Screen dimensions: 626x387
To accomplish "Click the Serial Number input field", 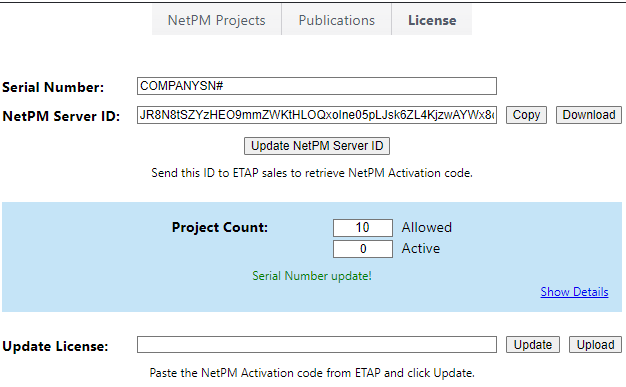I will 317,86.
